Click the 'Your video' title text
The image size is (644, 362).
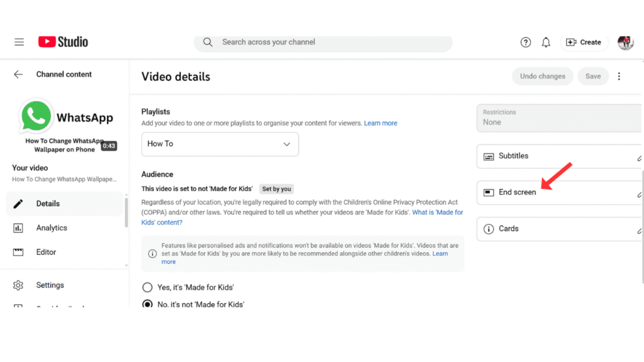click(x=30, y=168)
